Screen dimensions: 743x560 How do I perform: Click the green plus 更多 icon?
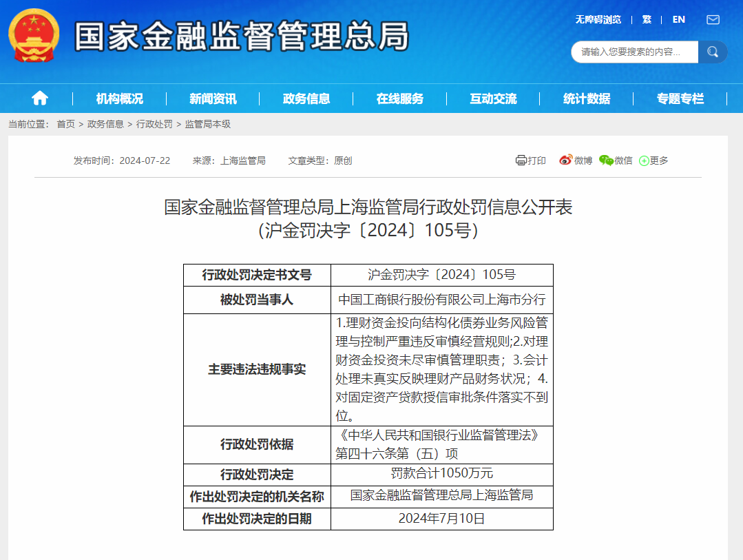(644, 160)
